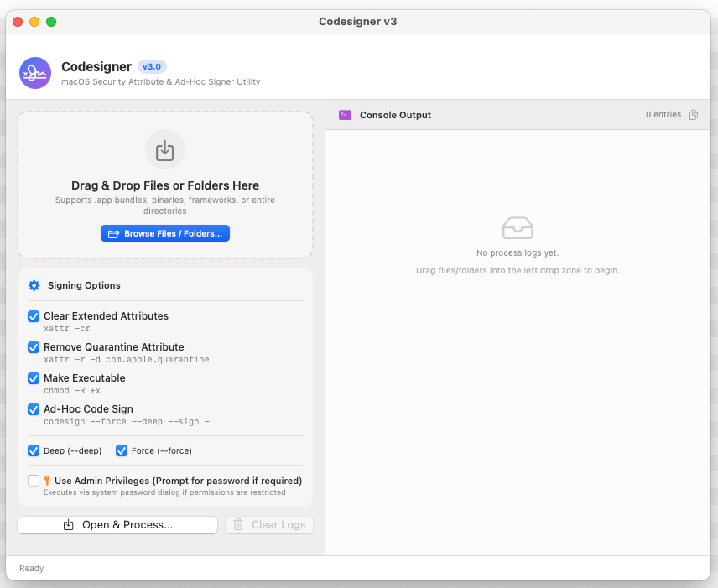
Task: Click the download-arrow drop zone icon
Action: 165,150
